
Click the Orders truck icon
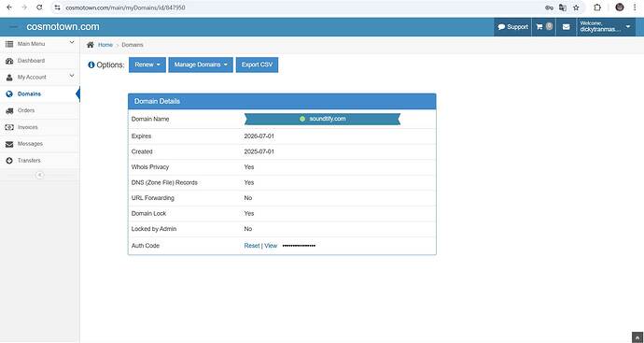[x=9, y=110]
